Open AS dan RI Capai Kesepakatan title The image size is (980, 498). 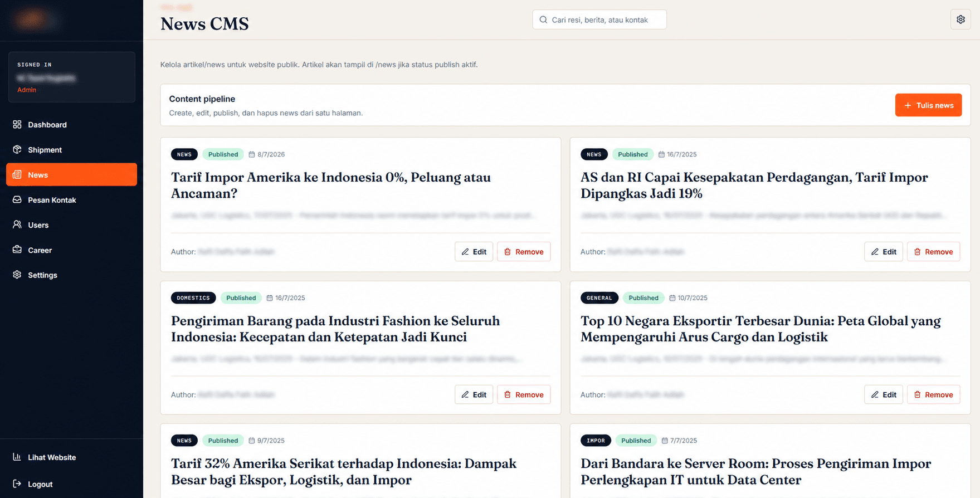pos(754,185)
